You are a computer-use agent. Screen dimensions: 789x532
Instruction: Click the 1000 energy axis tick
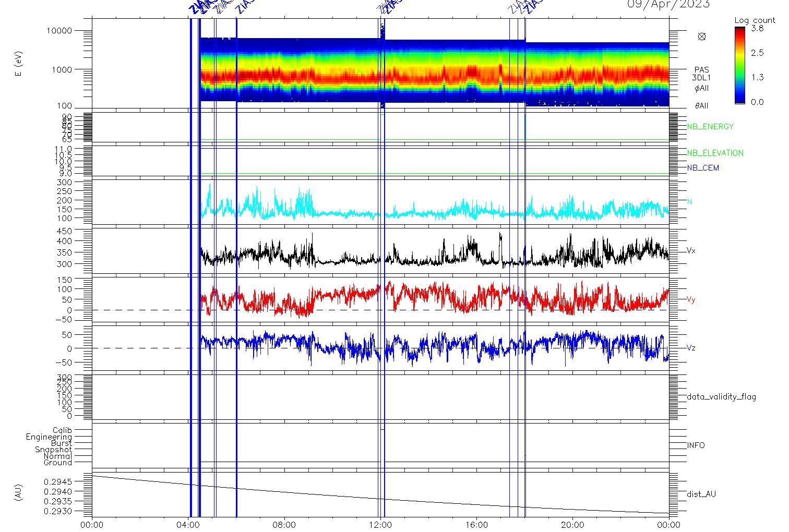point(62,69)
